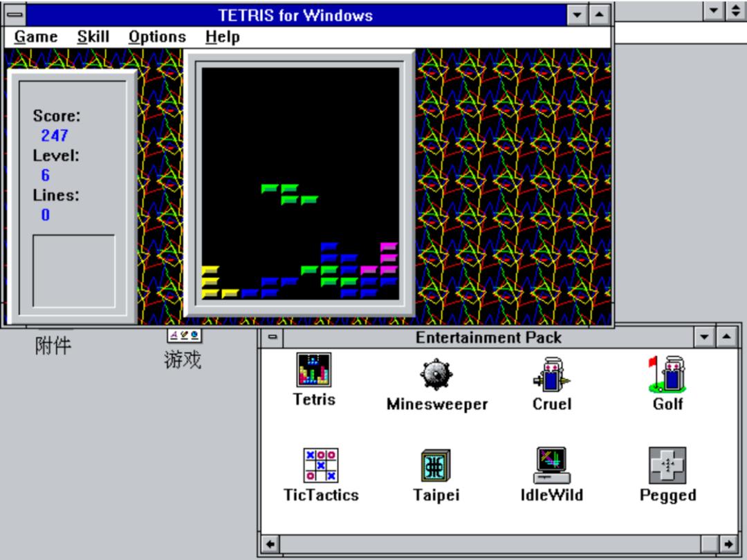
Task: Open the Game menu
Action: (x=36, y=37)
